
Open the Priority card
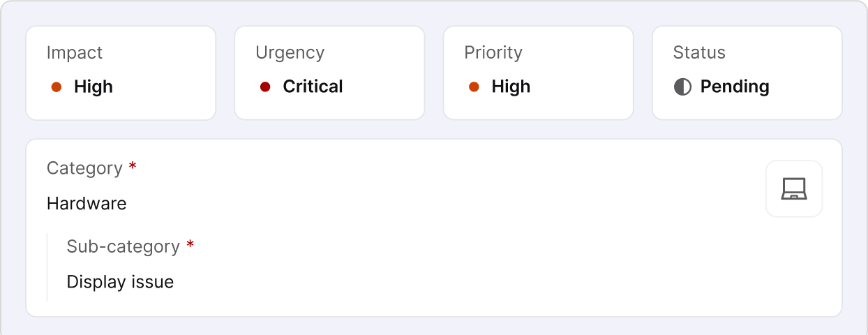(x=538, y=73)
